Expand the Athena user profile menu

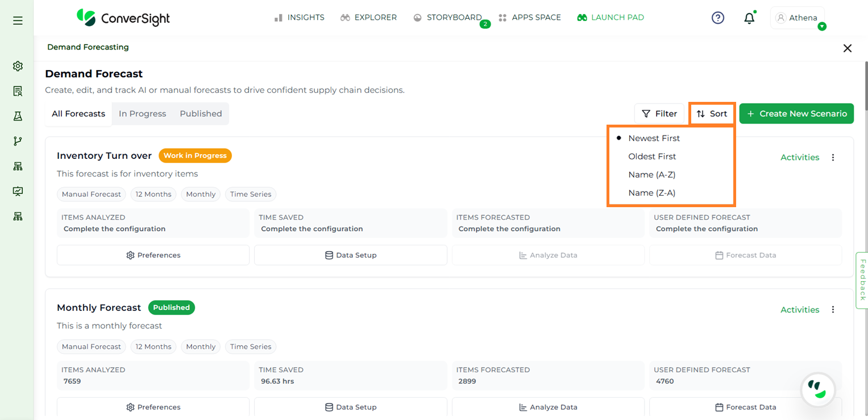coord(798,18)
